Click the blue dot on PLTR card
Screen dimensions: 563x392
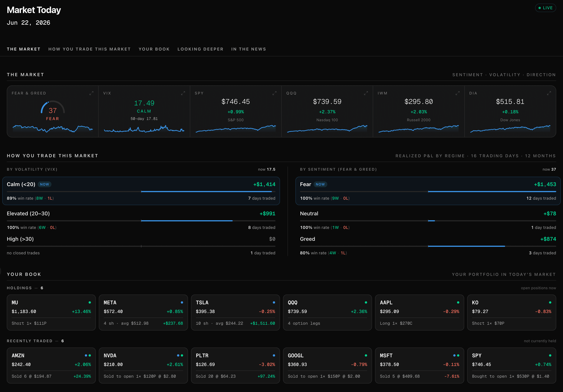[274, 355]
